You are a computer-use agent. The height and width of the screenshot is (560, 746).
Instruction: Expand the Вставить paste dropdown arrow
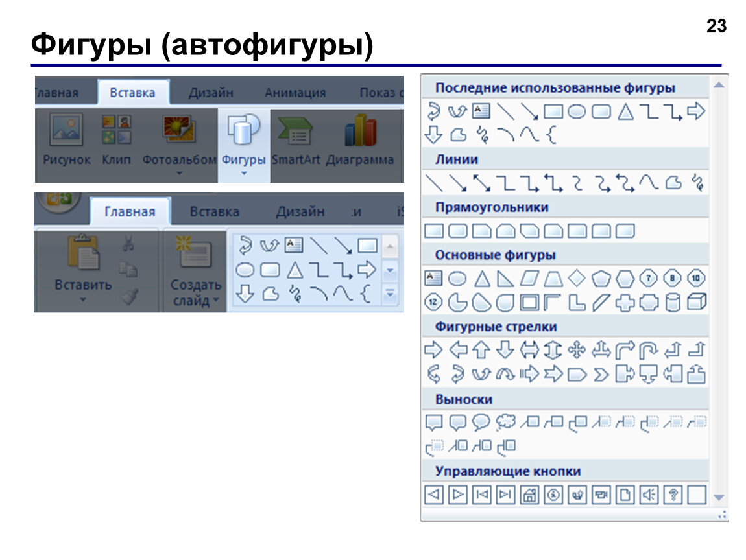pos(83,300)
